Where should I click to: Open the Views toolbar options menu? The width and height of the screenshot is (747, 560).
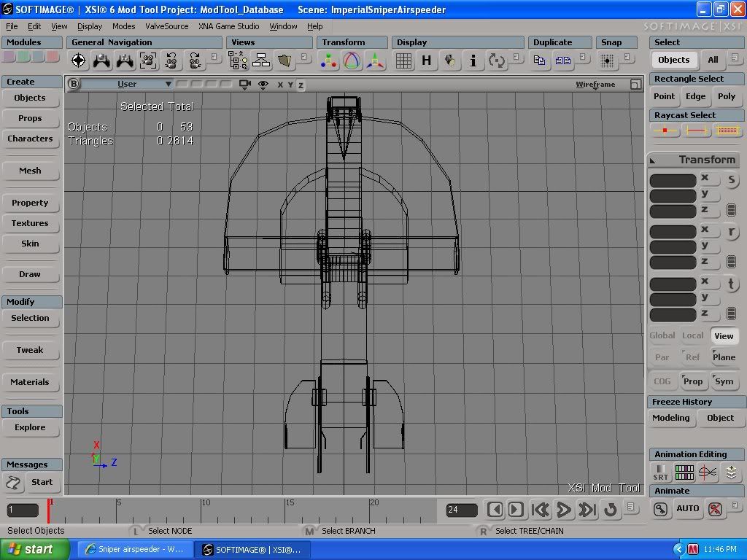304,57
